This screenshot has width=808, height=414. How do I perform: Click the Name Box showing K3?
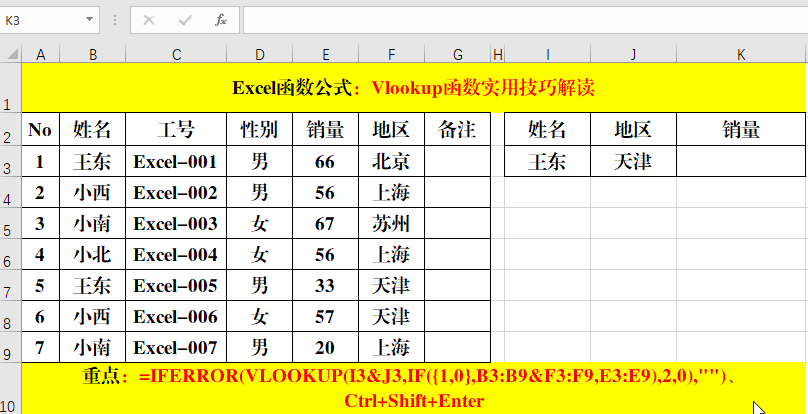pyautogui.click(x=41, y=20)
